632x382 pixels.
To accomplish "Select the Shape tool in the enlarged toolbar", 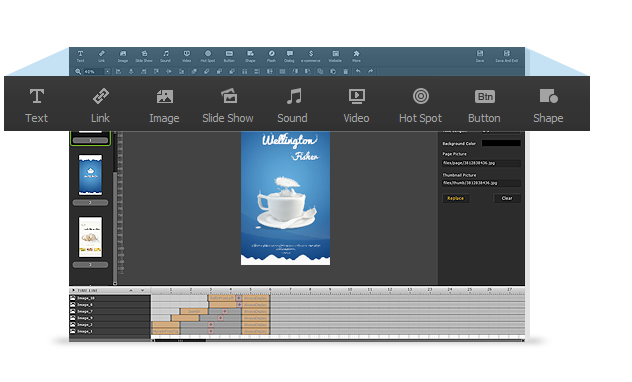I will (x=548, y=106).
